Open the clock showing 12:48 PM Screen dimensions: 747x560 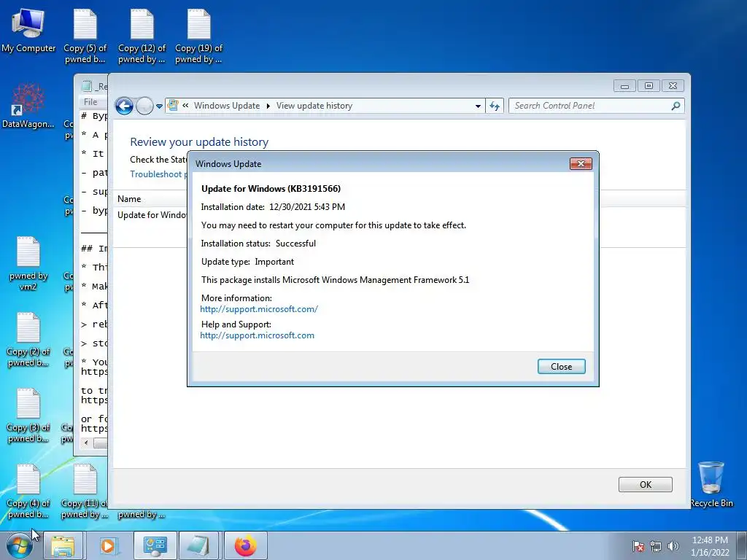[x=710, y=545]
